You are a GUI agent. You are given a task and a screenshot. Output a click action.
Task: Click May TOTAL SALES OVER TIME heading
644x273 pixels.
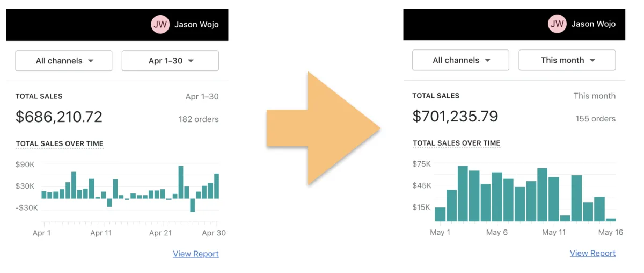point(456,143)
